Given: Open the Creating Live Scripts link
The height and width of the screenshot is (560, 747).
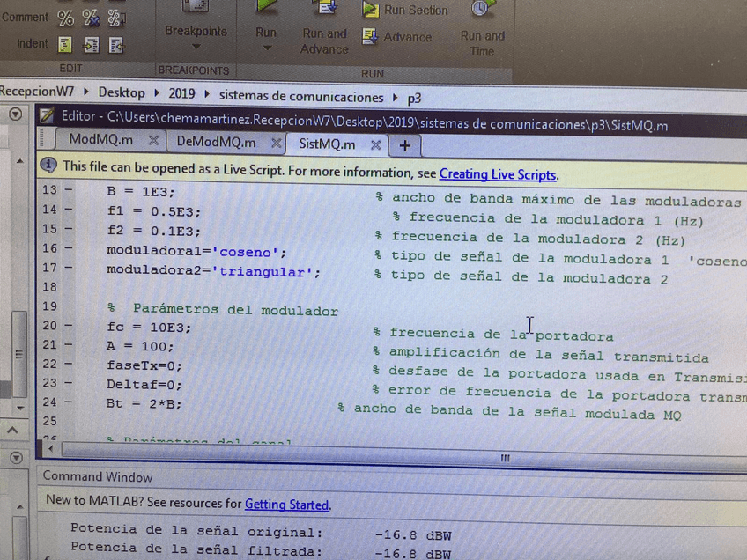Looking at the screenshot, I should (x=498, y=174).
